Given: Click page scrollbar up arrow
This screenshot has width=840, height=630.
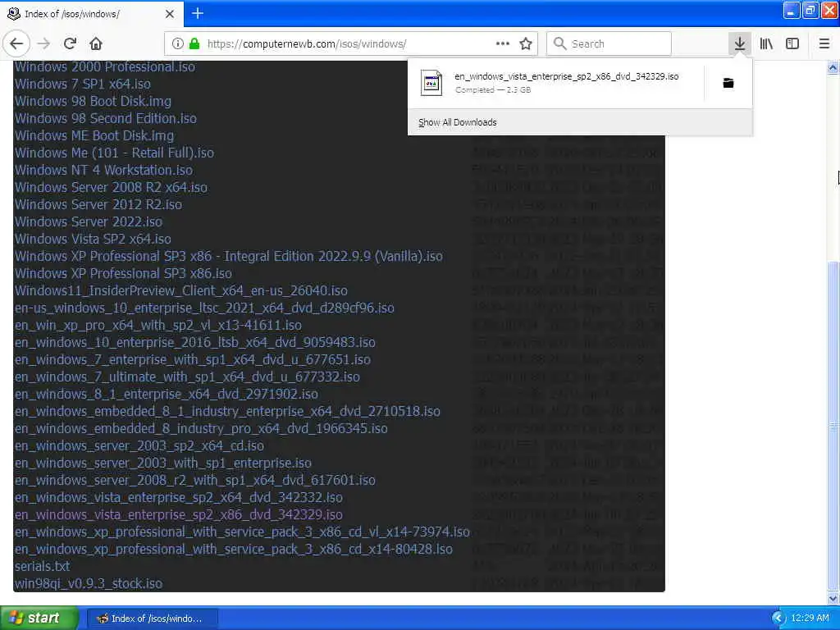Looking at the screenshot, I should (833, 67).
